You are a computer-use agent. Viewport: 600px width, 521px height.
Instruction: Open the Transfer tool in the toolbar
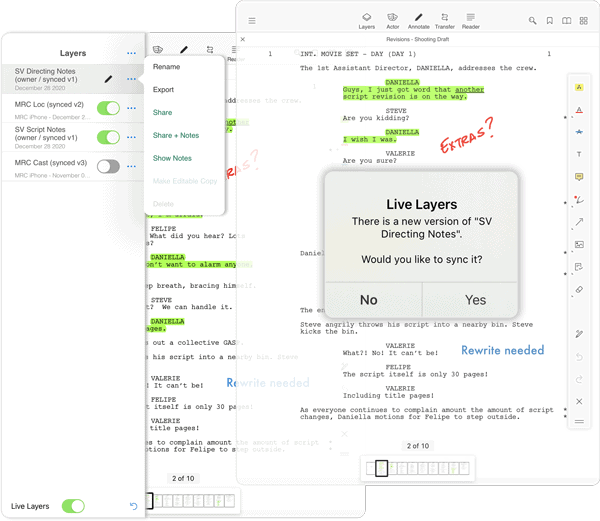point(445,21)
